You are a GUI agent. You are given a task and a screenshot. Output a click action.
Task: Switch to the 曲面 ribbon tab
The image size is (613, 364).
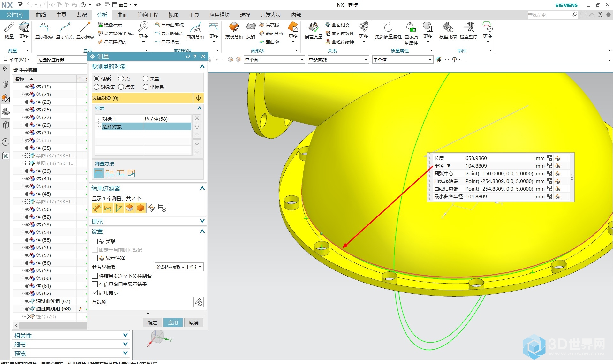[x=123, y=15]
